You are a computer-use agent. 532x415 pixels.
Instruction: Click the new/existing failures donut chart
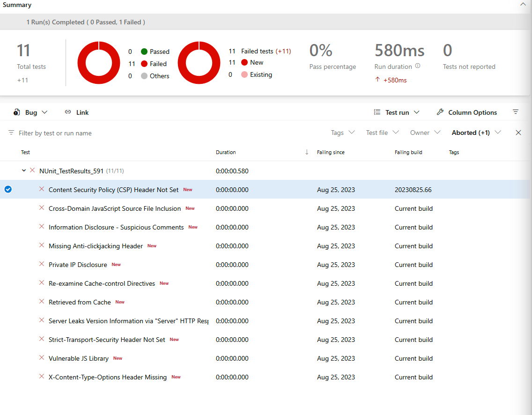tap(199, 62)
